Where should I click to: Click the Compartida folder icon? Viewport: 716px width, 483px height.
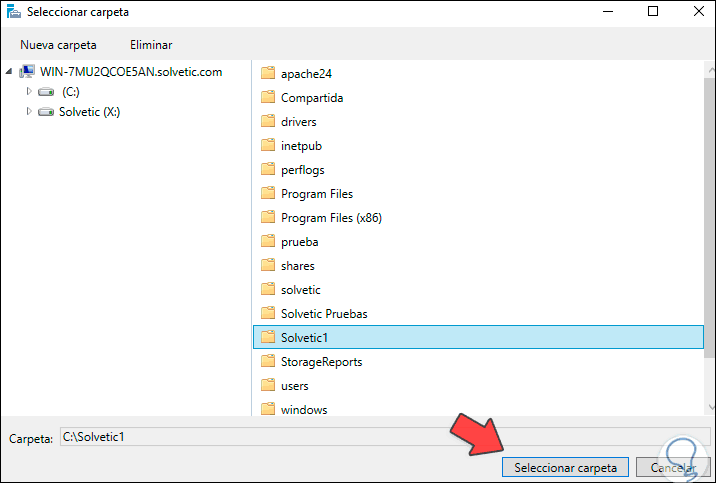point(268,97)
